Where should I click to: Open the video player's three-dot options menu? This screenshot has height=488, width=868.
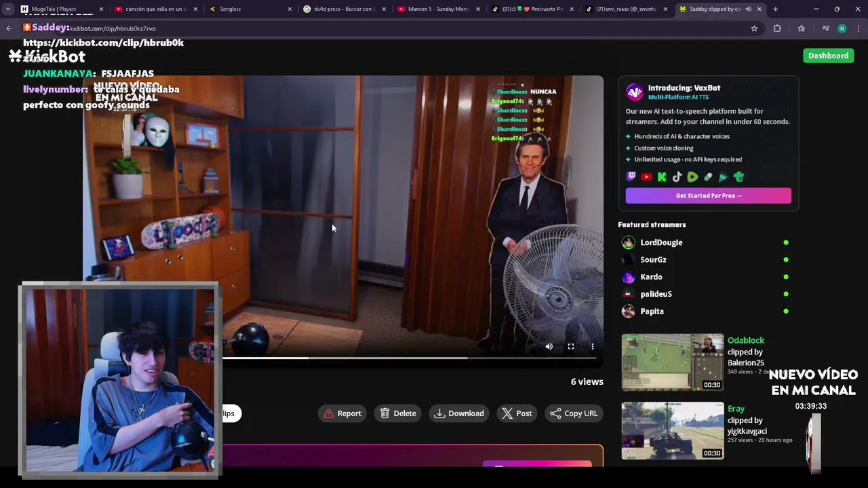click(x=593, y=346)
